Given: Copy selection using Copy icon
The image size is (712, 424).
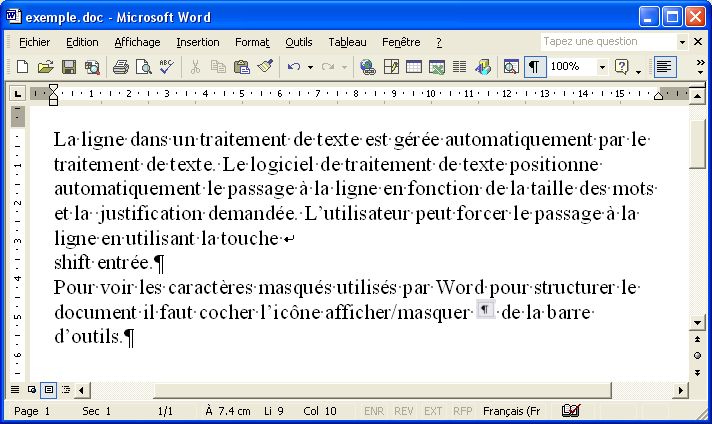Looking at the screenshot, I should tap(218, 67).
